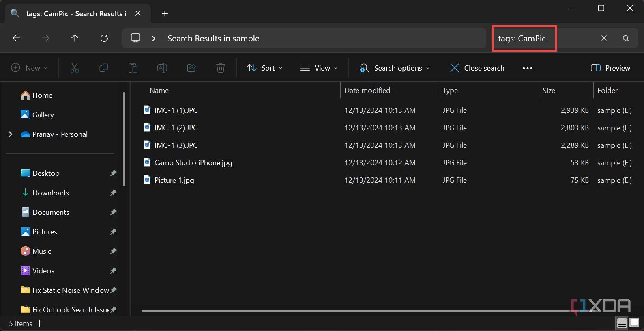Click the Rename icon in toolbar
The image size is (644, 331).
[162, 68]
